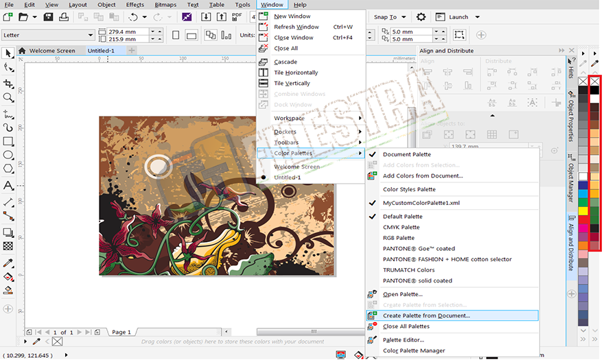Viewport: 604px width, 364px height.
Task: Select the Shape edit tool
Action: [8, 68]
